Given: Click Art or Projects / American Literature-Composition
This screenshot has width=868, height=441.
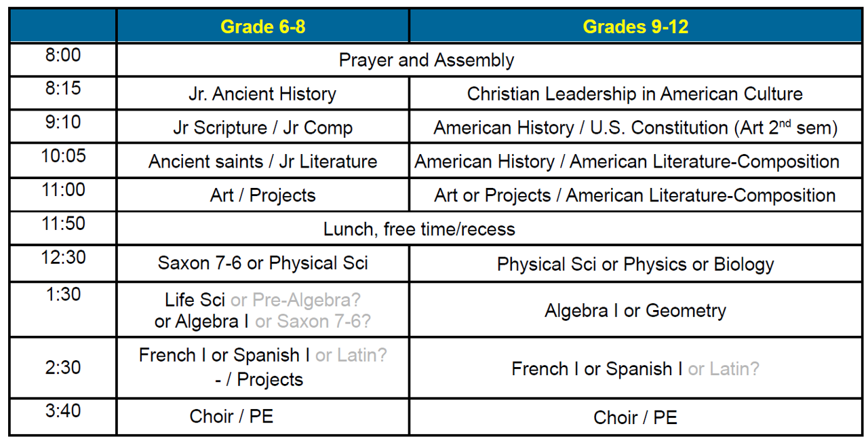Looking at the screenshot, I should pyautogui.click(x=635, y=195).
